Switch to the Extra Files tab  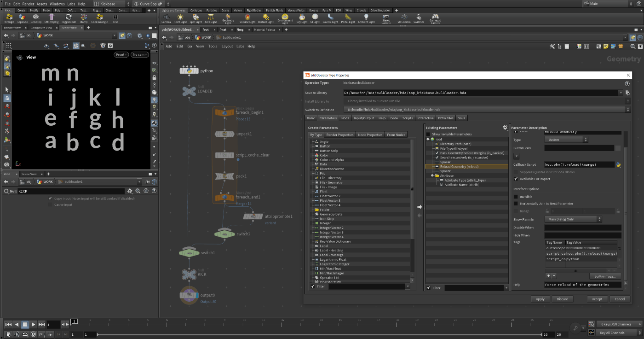pyautogui.click(x=445, y=118)
